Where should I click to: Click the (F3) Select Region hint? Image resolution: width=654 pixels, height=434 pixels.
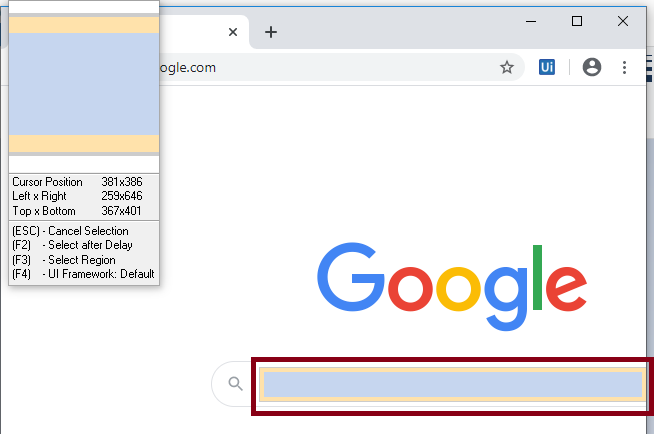coord(64,260)
